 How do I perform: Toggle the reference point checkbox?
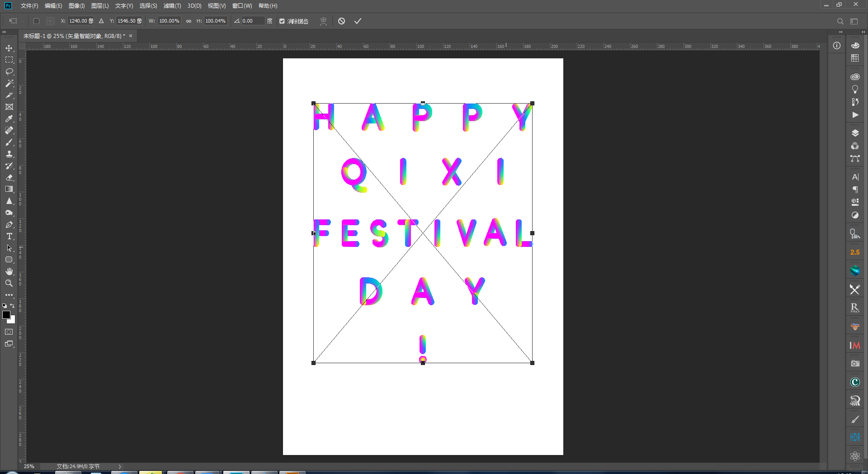point(37,21)
